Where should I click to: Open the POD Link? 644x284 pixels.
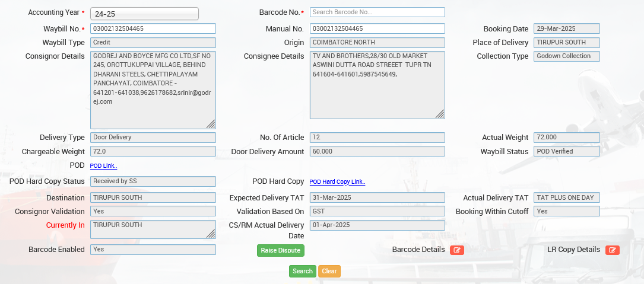[103, 166]
